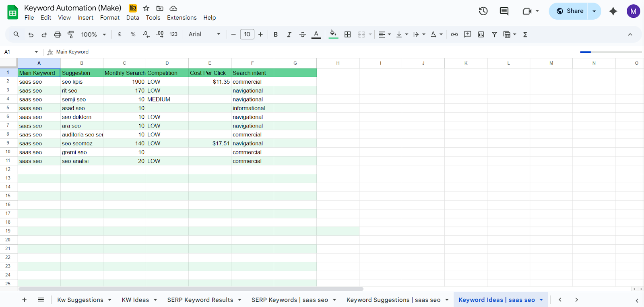644x307 pixels.
Task: View cloud save status
Action: point(173,8)
